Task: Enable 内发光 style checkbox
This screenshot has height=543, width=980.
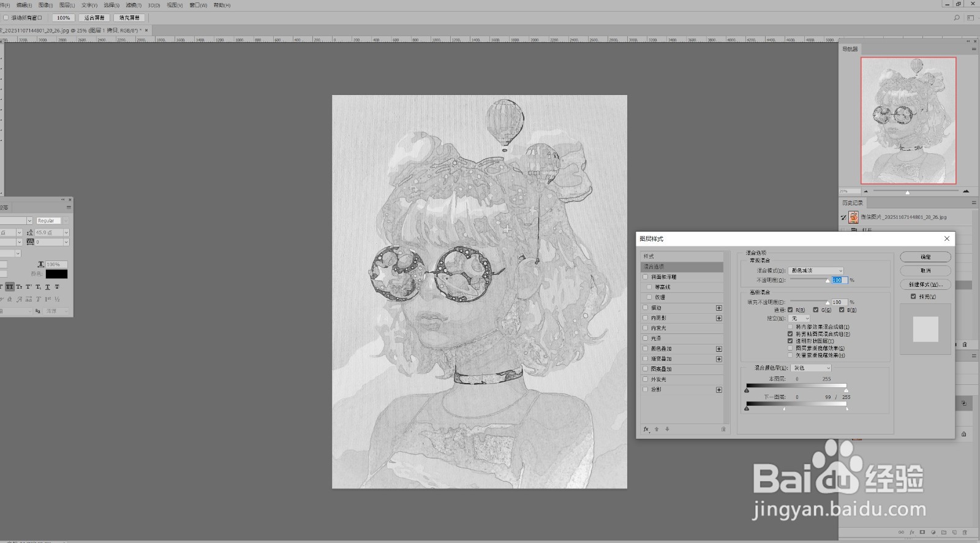Action: (645, 328)
